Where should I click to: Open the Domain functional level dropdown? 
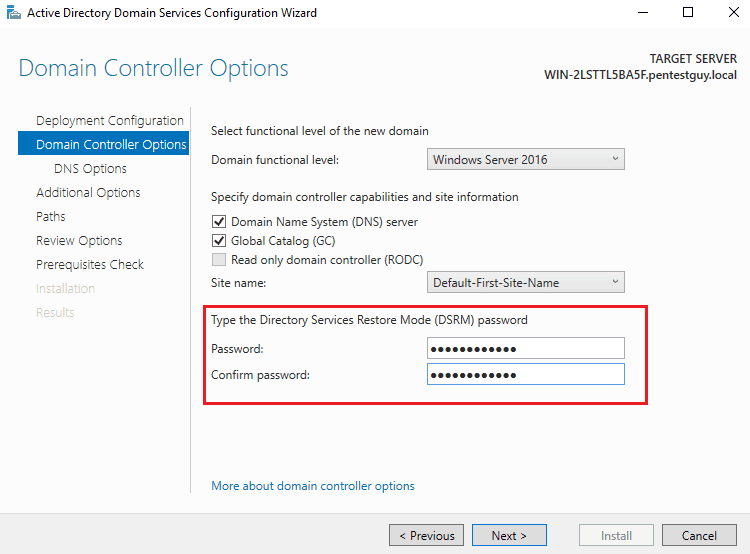pos(526,159)
